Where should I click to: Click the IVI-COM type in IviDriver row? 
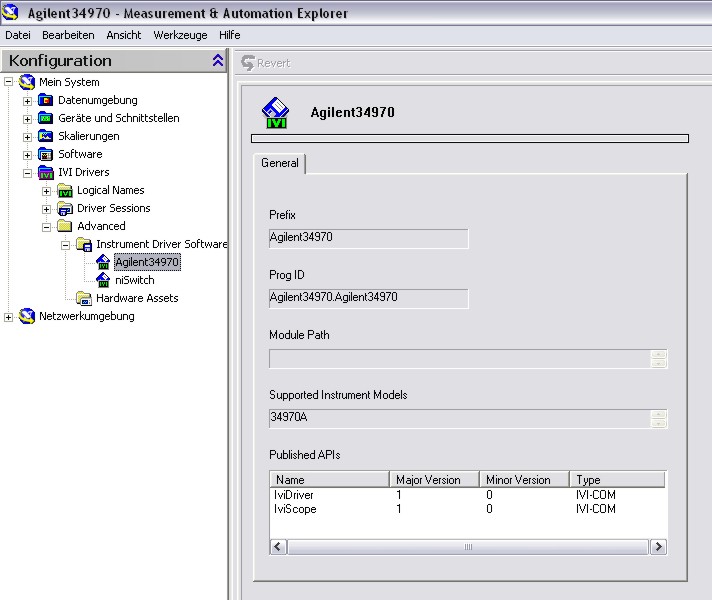pos(595,495)
